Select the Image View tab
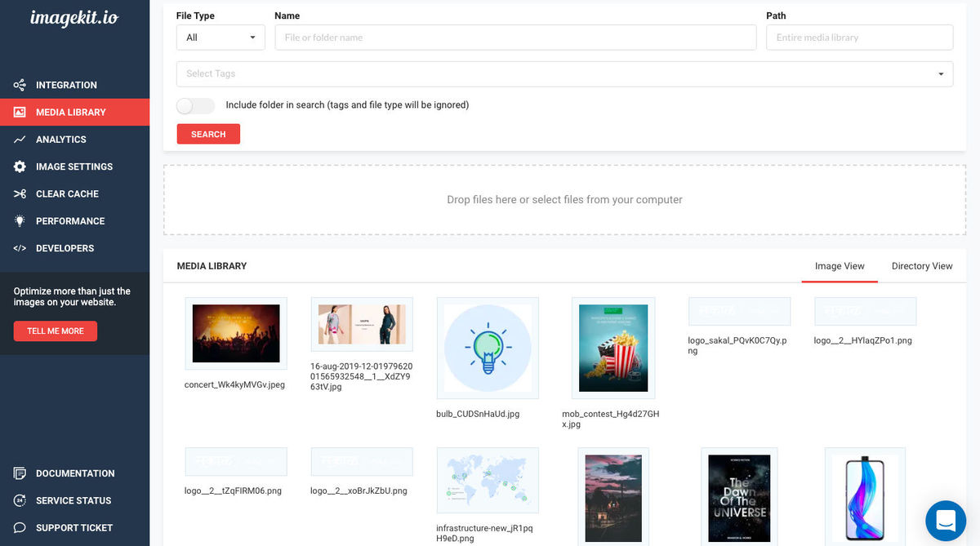The image size is (980, 546). [839, 265]
